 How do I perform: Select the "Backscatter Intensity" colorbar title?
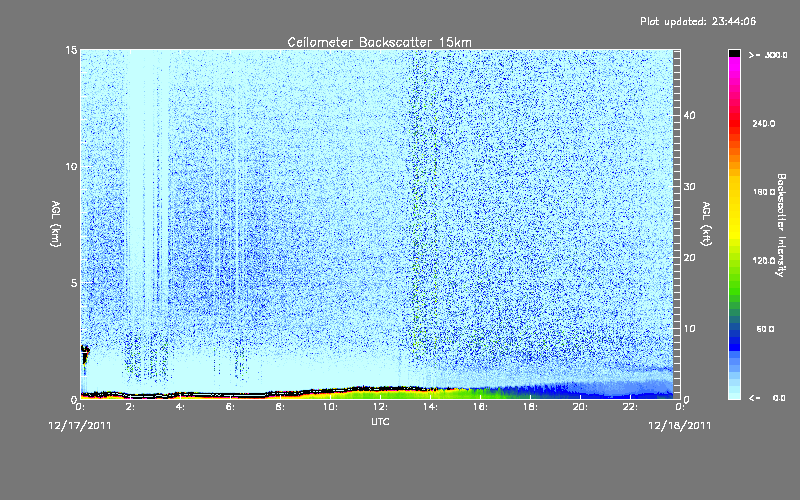(x=781, y=225)
